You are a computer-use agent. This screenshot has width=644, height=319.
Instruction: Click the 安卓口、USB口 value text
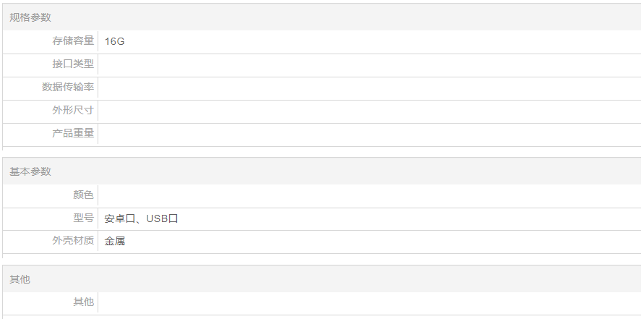click(141, 218)
